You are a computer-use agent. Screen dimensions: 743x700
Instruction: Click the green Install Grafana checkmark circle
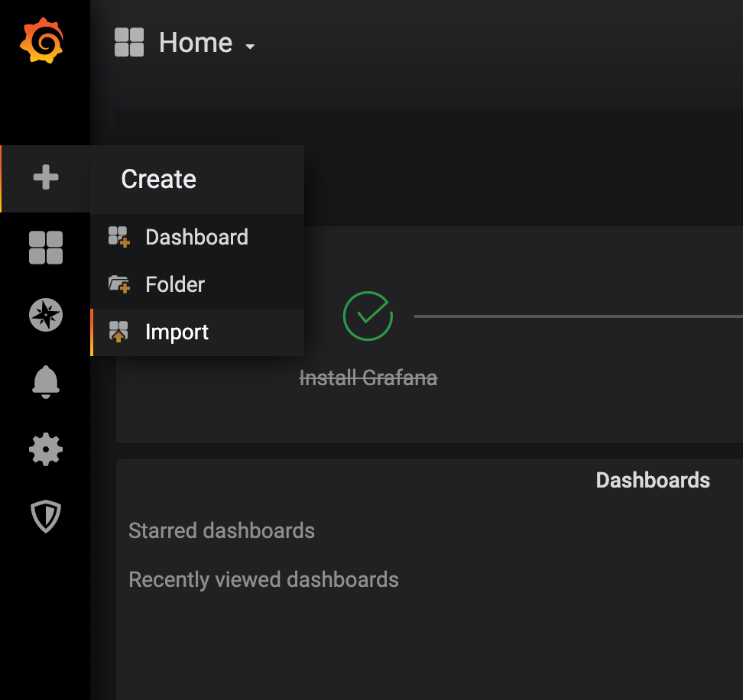tap(368, 316)
